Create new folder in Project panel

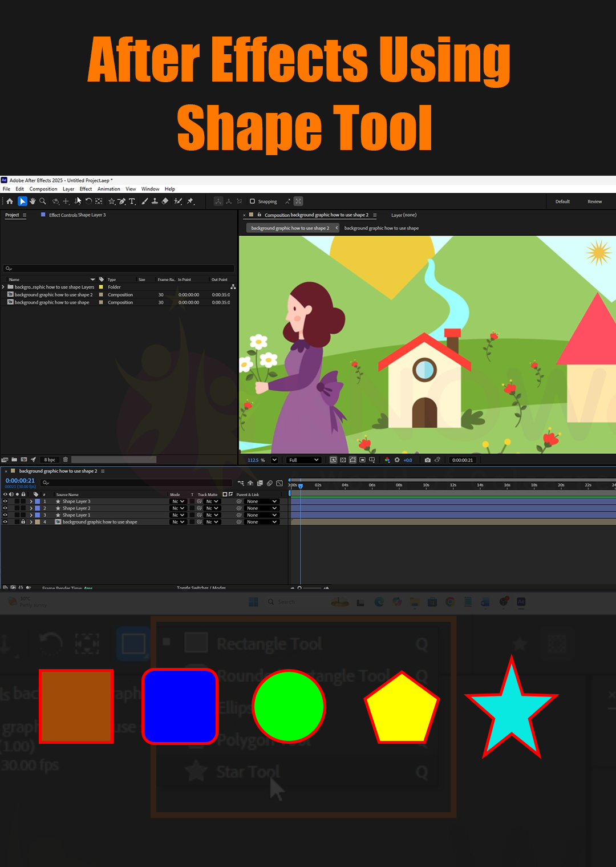pos(14,460)
